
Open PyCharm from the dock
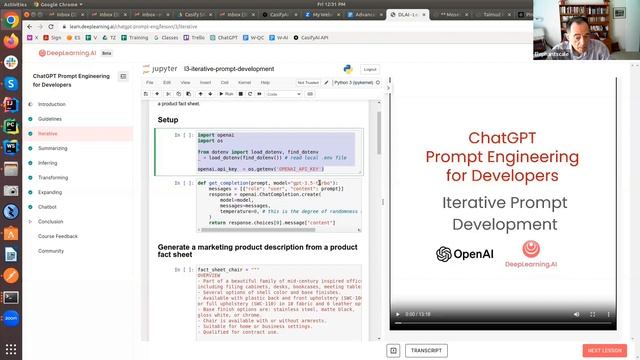[x=11, y=126]
